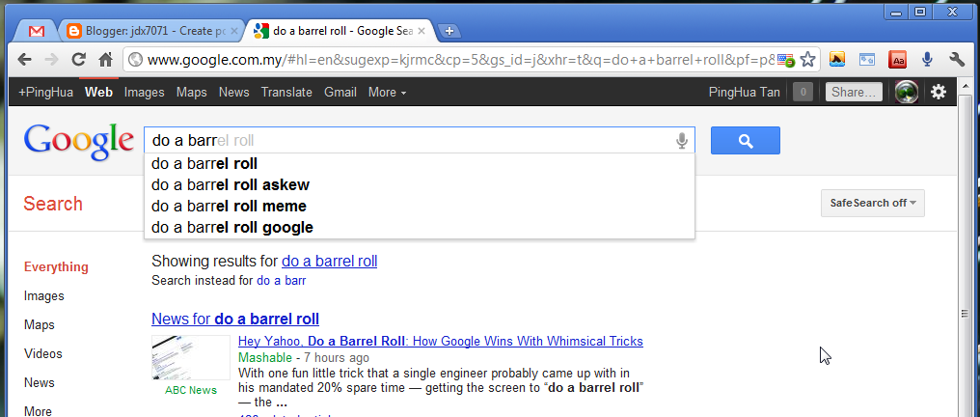Go to the browser home page
Image resolution: width=980 pixels, height=417 pixels.
coord(106,60)
